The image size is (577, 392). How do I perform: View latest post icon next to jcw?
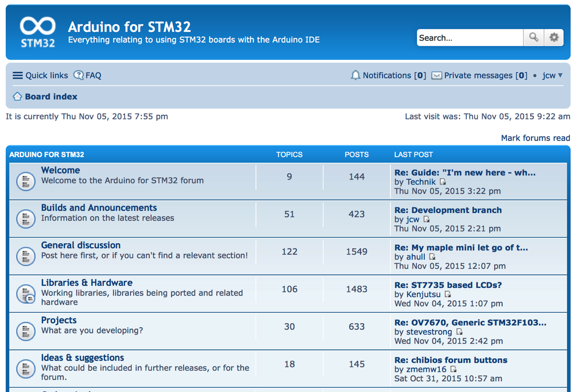click(426, 219)
